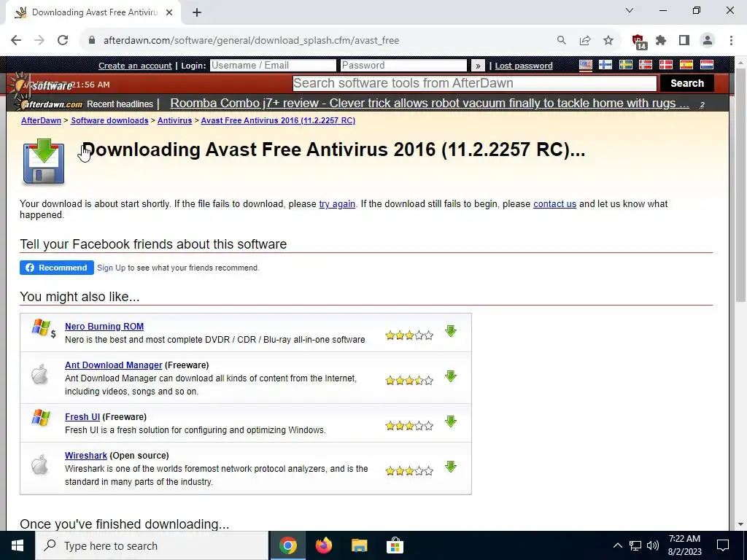Switch site language to the Dutch flag
Viewport: 747px width, 560px height.
coord(706,65)
